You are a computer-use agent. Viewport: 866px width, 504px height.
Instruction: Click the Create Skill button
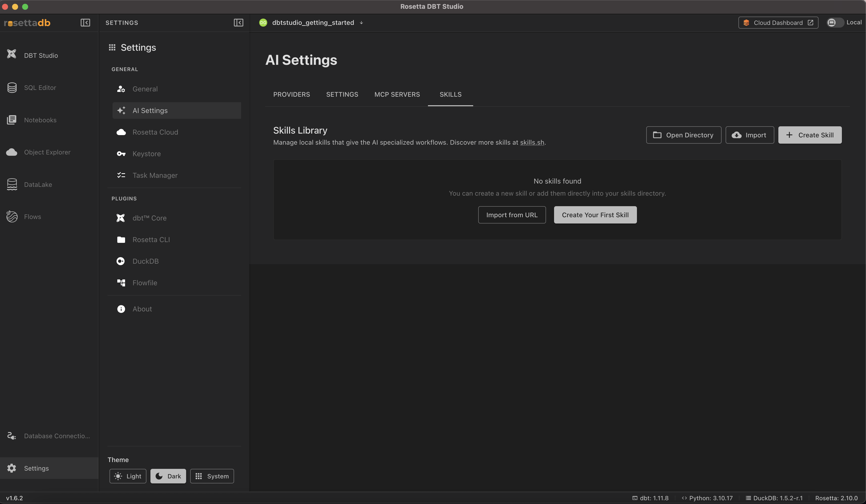coord(810,135)
